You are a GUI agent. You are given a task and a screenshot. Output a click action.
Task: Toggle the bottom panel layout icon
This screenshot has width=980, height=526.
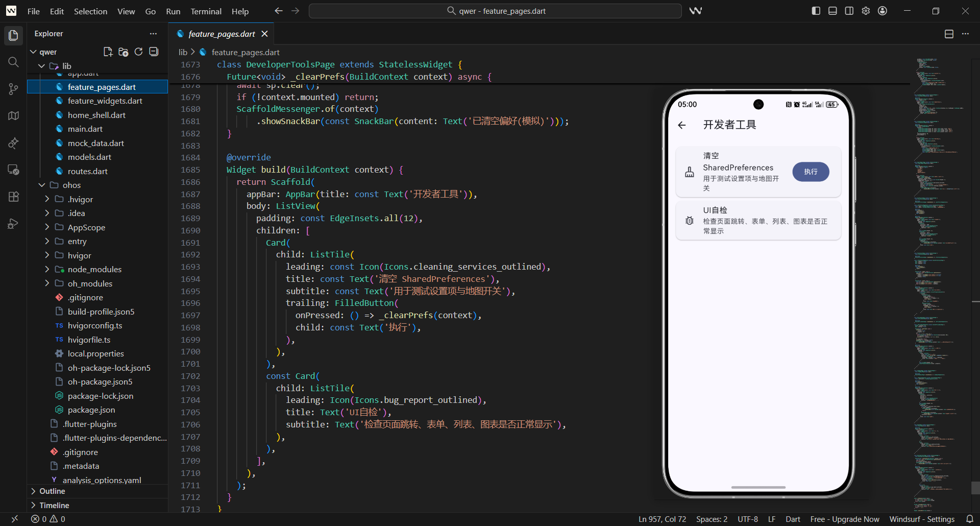coord(832,11)
